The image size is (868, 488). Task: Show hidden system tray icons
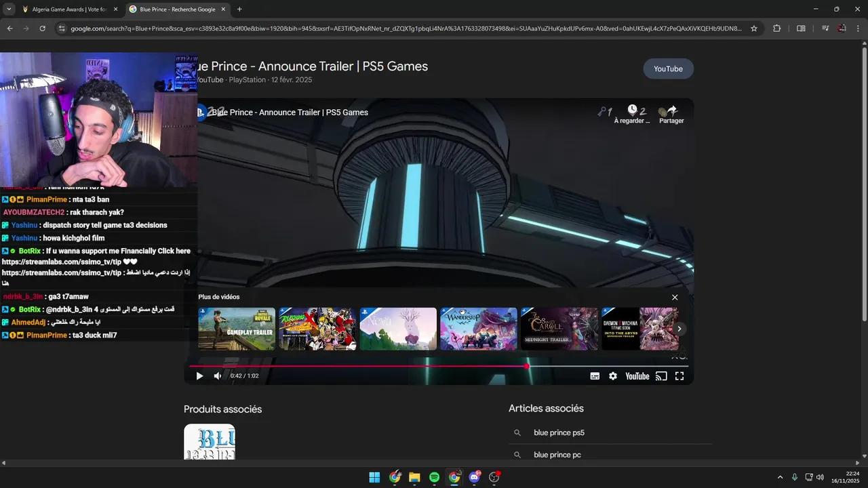780,477
